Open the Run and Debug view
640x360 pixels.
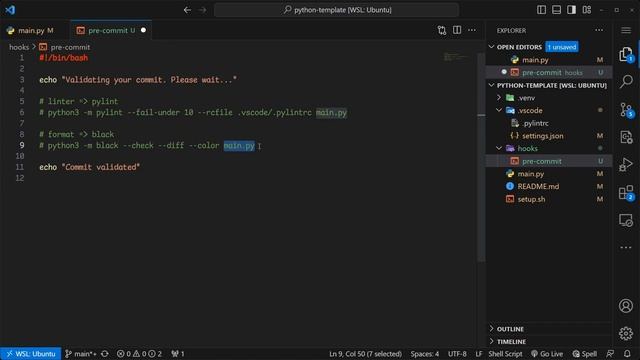[x=626, y=165]
